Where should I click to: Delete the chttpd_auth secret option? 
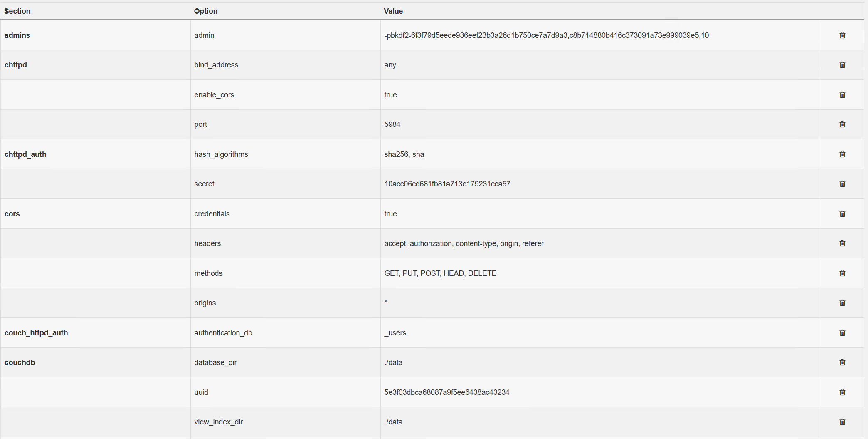coord(842,184)
